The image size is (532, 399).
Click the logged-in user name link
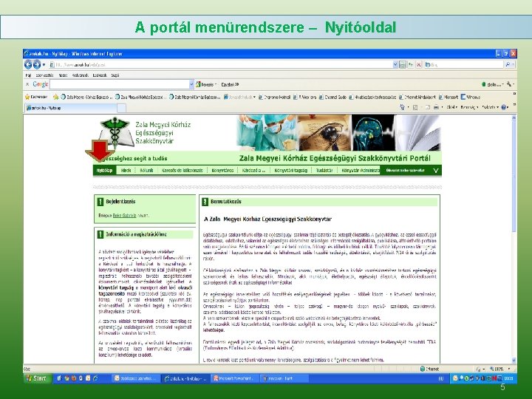[124, 216]
